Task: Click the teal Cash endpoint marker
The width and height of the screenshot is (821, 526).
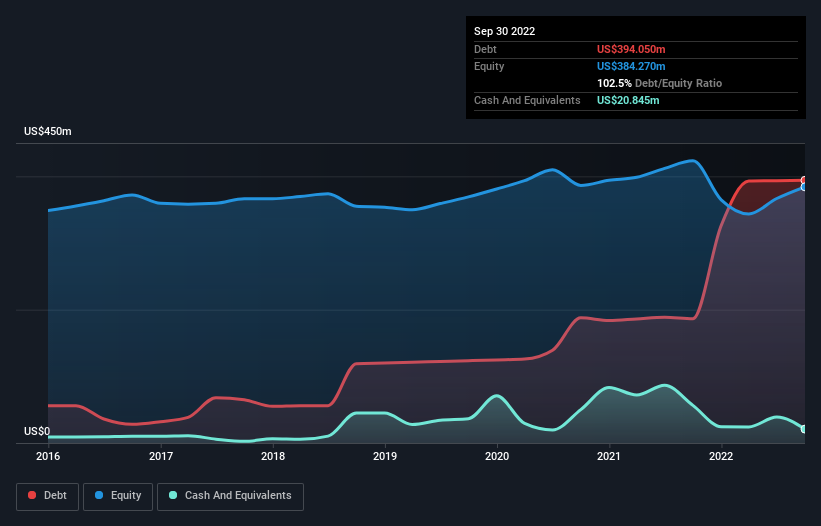Action: [804, 429]
